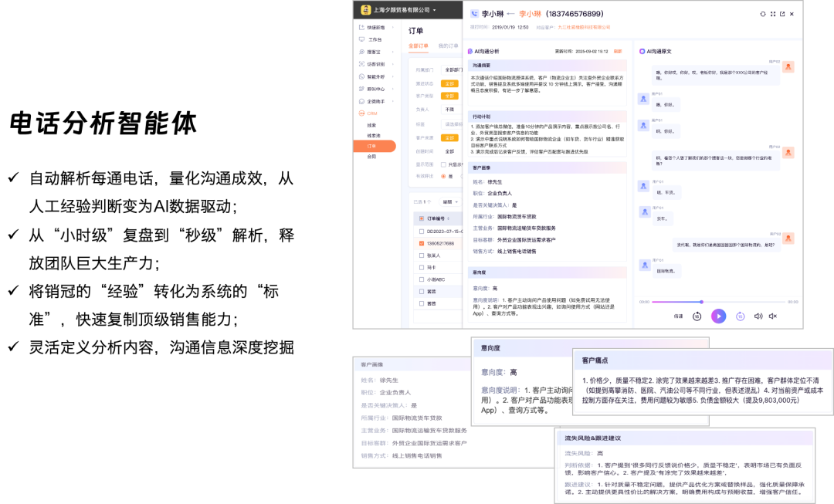The width and height of the screenshot is (834, 504).
Task: Open the 编辑 batch dropdown
Action: [450, 202]
